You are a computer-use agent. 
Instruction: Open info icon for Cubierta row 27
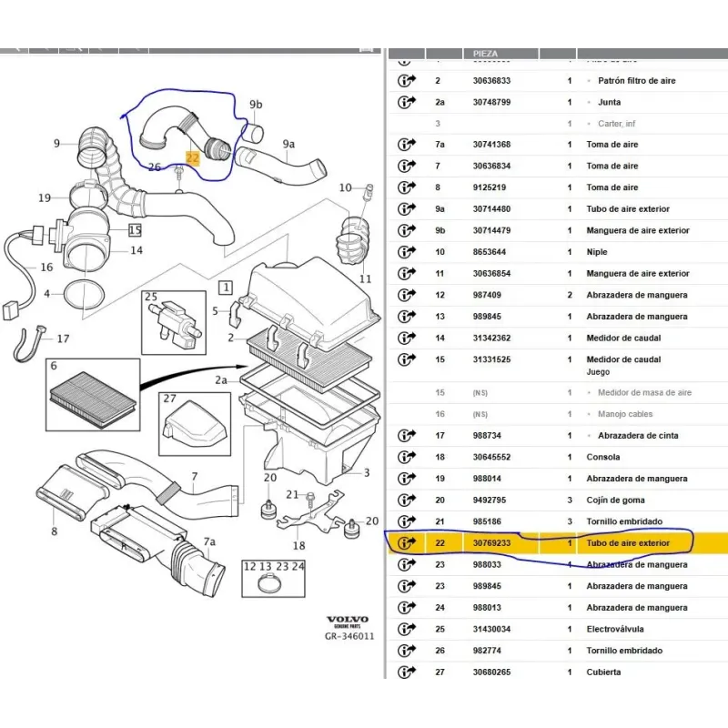(406, 672)
